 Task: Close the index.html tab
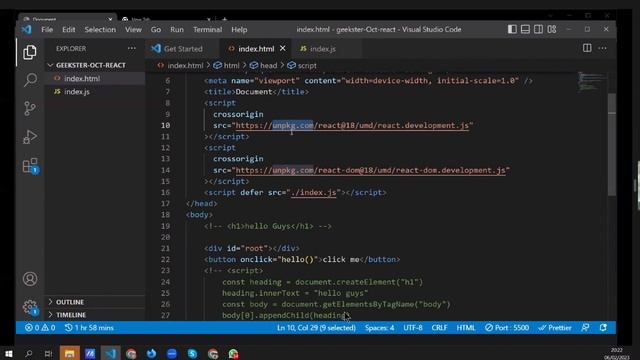pyautogui.click(x=282, y=48)
